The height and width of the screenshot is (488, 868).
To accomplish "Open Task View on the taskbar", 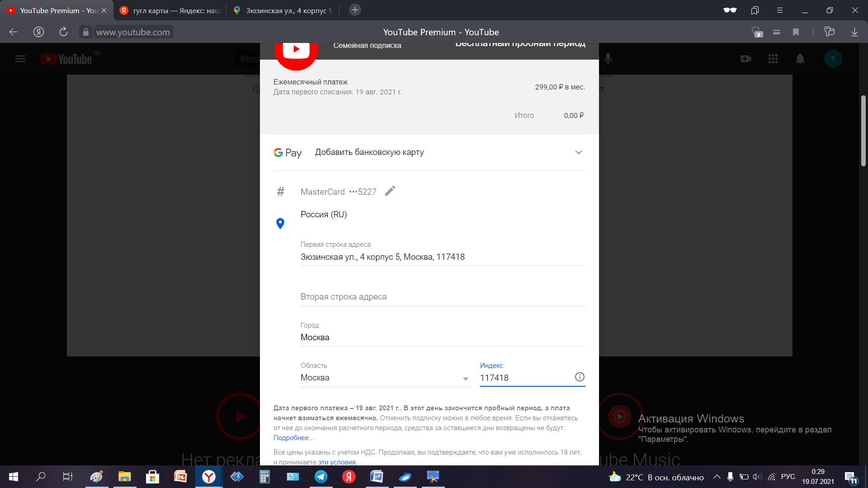I will pos(68,477).
